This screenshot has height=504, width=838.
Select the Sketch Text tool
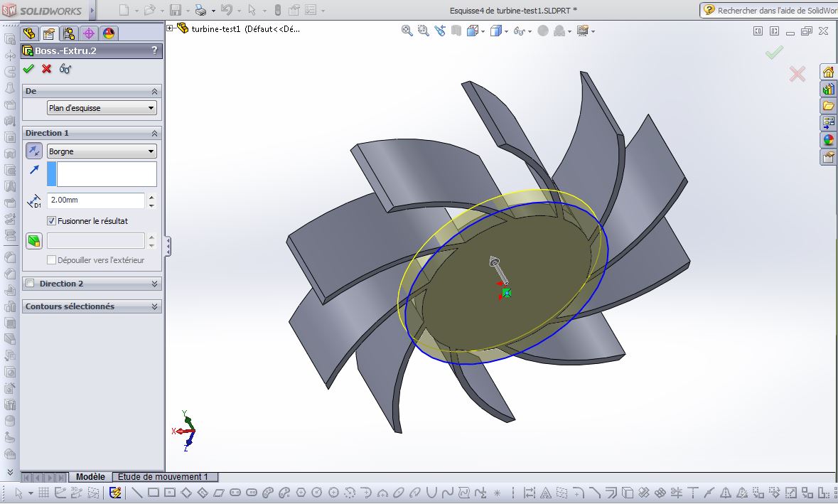tap(546, 492)
